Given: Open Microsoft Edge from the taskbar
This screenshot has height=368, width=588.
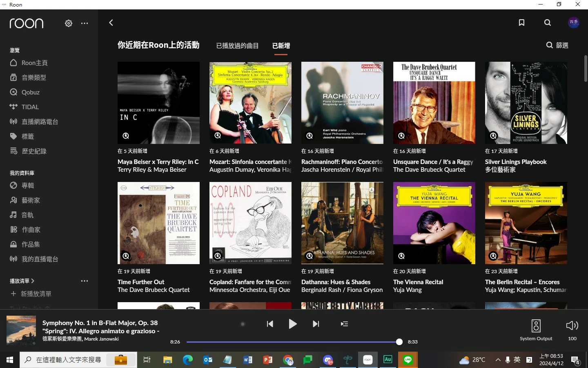Looking at the screenshot, I should click(x=187, y=360).
